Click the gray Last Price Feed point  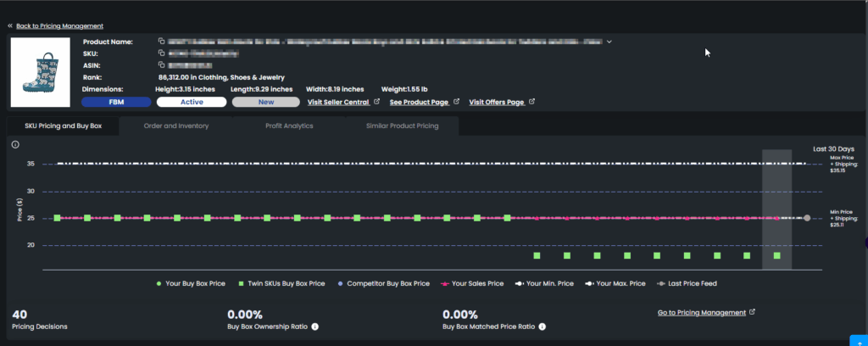pos(807,218)
